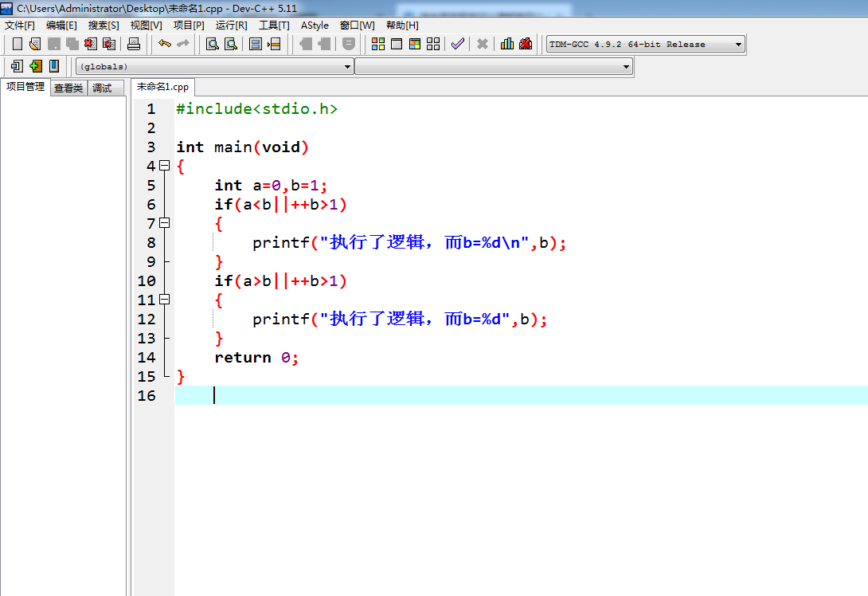Select the 未命名1.cpp editor tab

(x=162, y=87)
